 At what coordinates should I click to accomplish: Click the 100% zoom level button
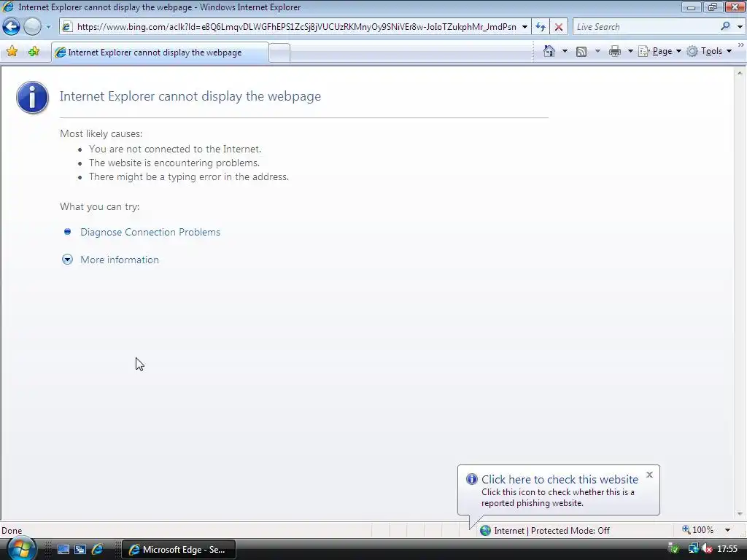(x=698, y=530)
